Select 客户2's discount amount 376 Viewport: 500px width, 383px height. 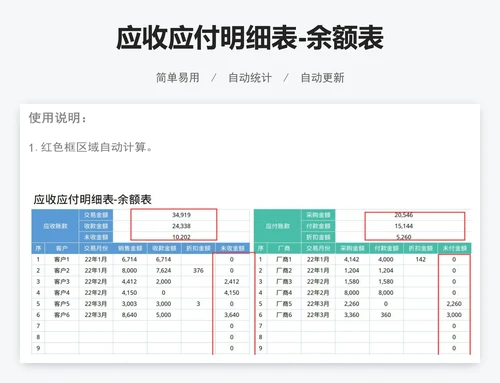tap(198, 270)
